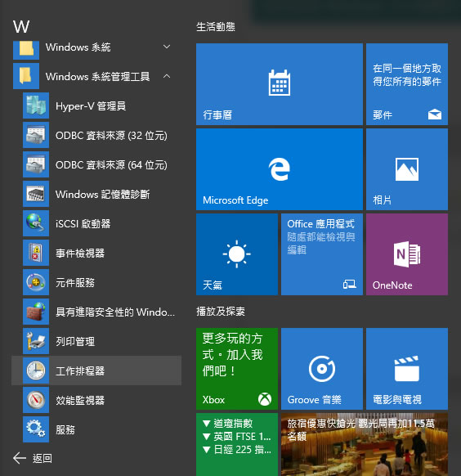Open 列印管理 printer icon
The height and width of the screenshot is (476, 461).
point(36,341)
